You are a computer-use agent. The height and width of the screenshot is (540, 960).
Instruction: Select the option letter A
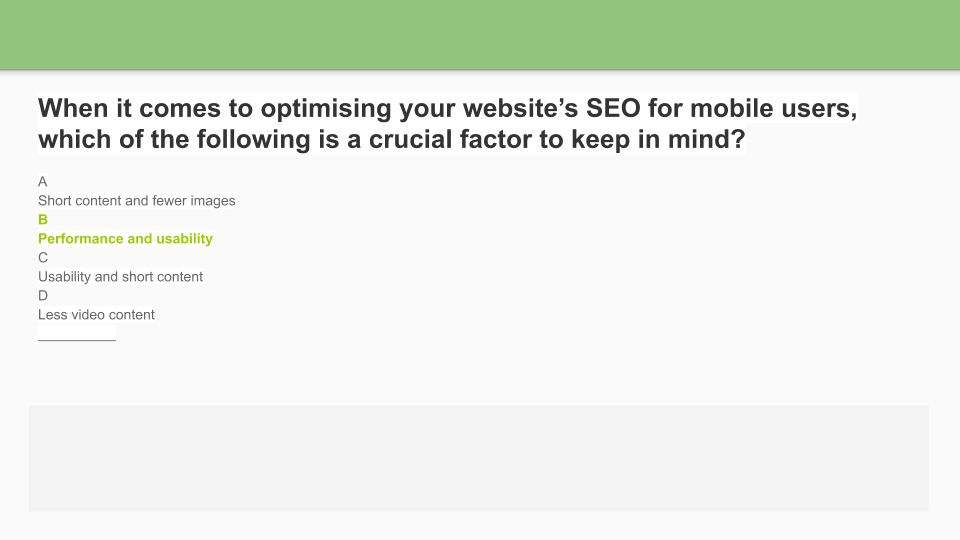coord(43,182)
